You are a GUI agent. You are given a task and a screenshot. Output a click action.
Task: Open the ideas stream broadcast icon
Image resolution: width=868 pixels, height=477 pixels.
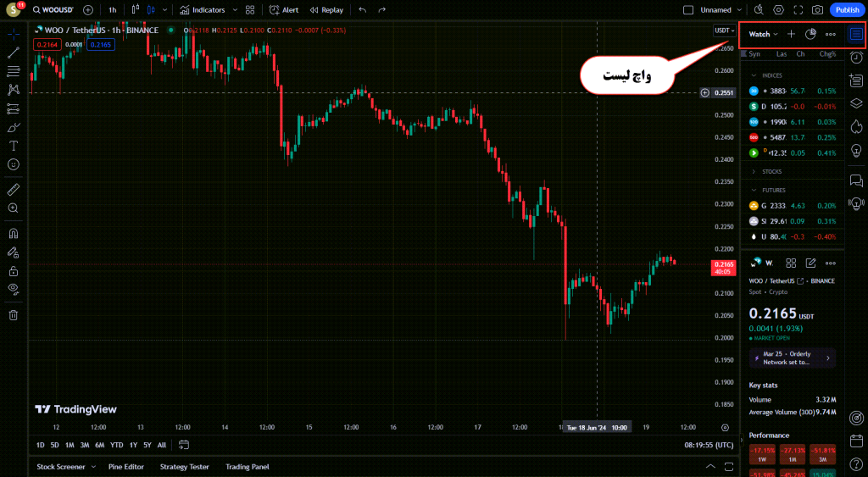click(856, 203)
